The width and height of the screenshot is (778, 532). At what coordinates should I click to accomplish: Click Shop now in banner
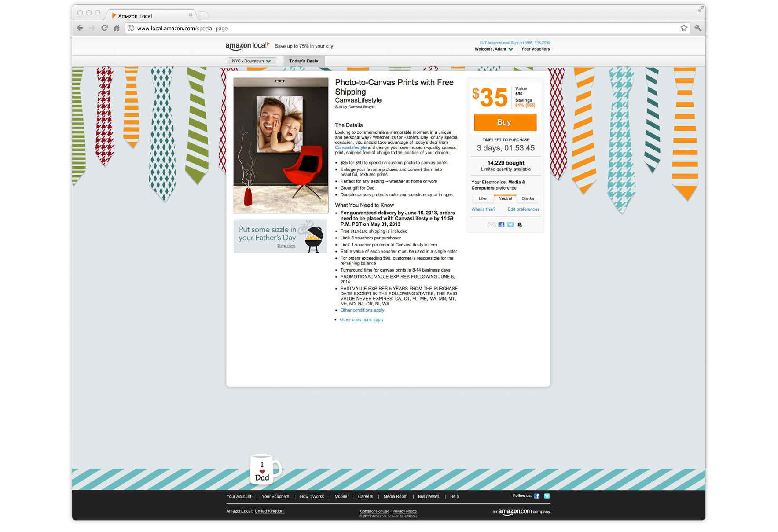pyautogui.click(x=286, y=246)
